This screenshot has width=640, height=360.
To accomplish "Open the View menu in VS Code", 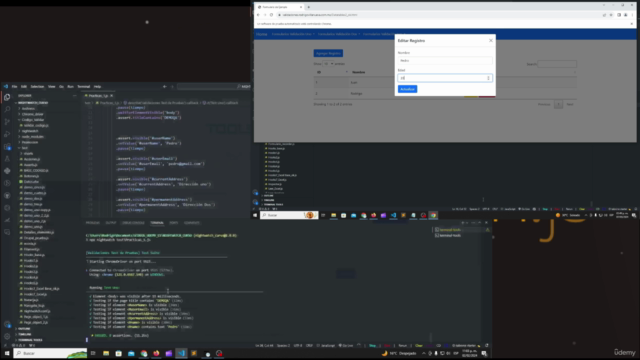I will point(51,87).
